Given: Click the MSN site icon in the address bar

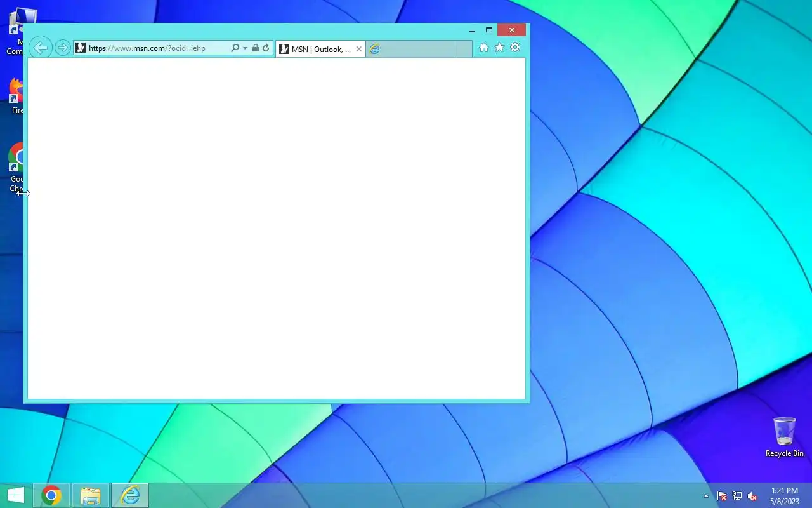Looking at the screenshot, I should pos(81,48).
